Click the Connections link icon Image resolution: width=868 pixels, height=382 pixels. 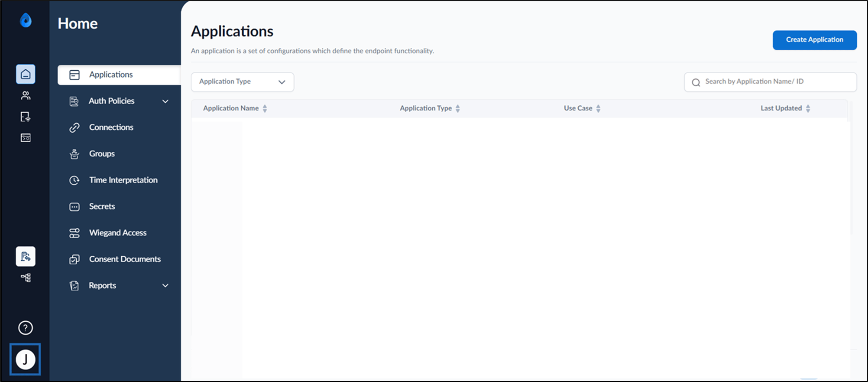(74, 127)
